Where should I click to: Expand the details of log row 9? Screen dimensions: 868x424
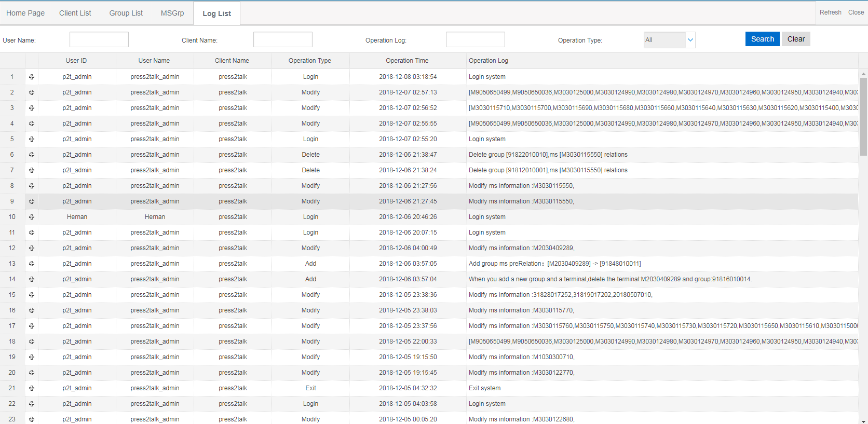(x=32, y=201)
